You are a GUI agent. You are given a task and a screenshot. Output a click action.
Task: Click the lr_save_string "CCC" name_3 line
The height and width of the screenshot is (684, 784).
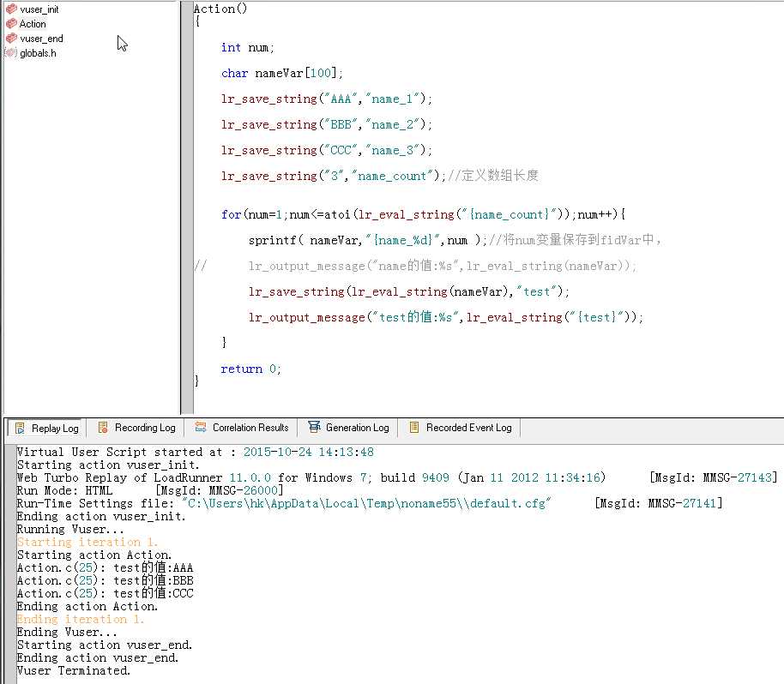tap(327, 150)
